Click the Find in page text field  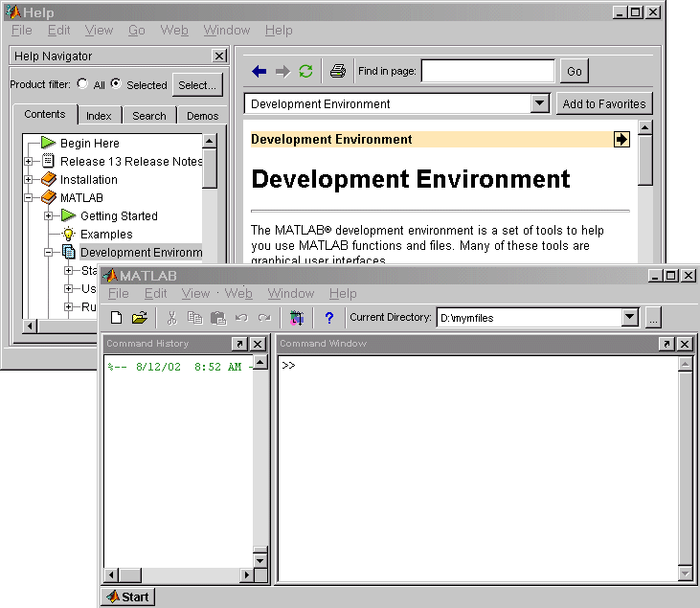[x=487, y=72]
